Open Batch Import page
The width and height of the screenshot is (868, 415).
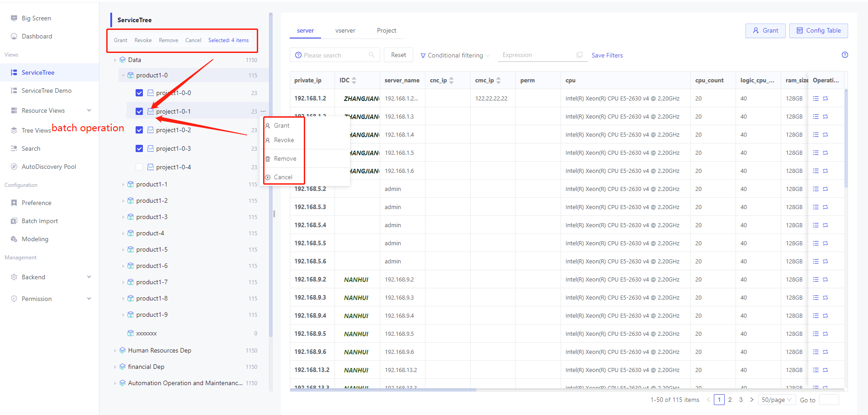point(40,221)
